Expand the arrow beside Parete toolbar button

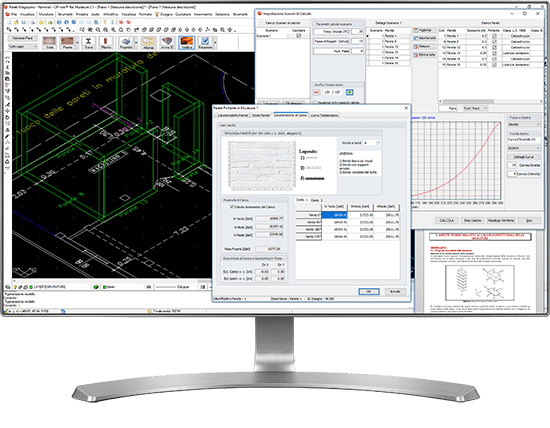tap(77, 42)
